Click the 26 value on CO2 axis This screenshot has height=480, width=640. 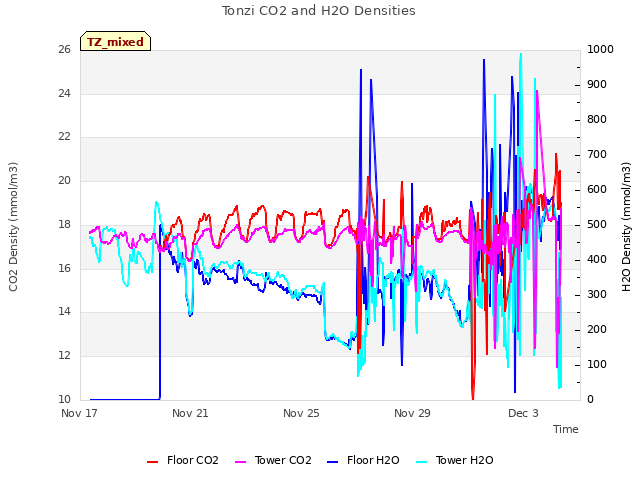64,50
